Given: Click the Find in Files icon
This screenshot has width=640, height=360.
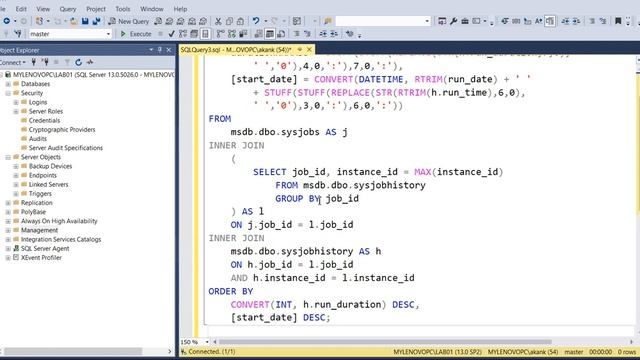Looking at the screenshot, I should point(328,21).
